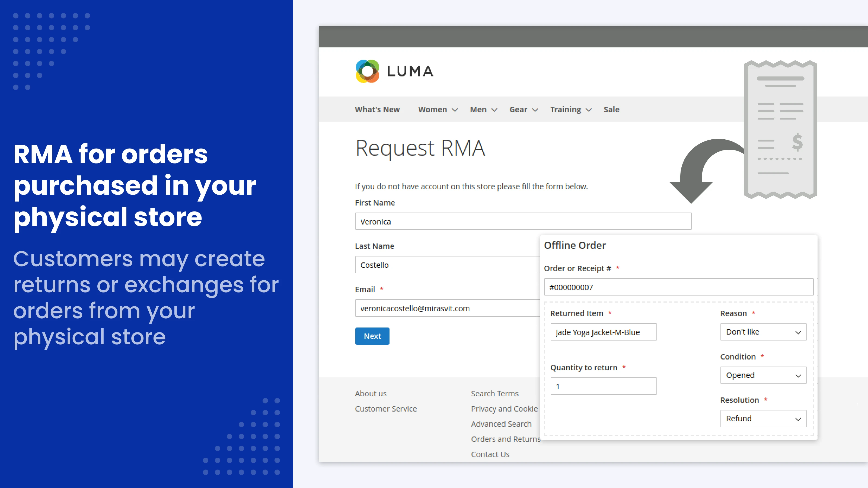Image resolution: width=868 pixels, height=488 pixels.
Task: Open the About us link
Action: tap(371, 393)
